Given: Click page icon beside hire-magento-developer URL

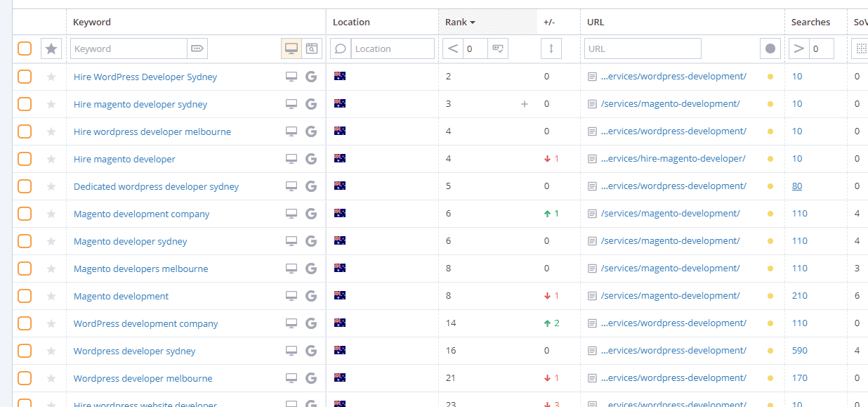Looking at the screenshot, I should 593,159.
